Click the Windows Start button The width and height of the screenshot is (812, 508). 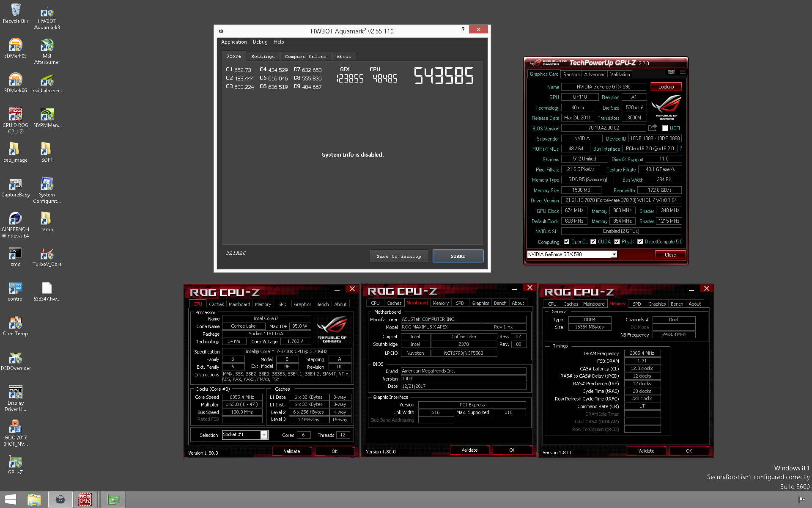[11, 500]
